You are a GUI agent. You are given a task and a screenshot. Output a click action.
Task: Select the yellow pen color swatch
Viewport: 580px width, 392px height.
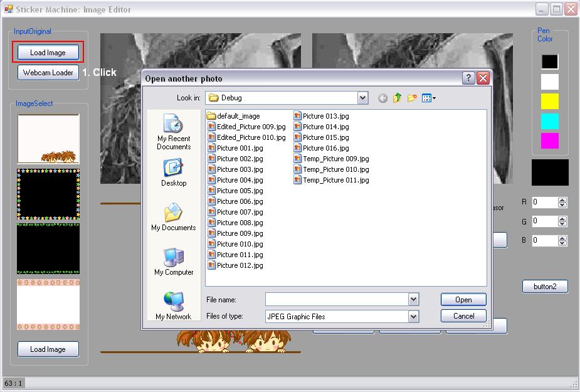(549, 101)
